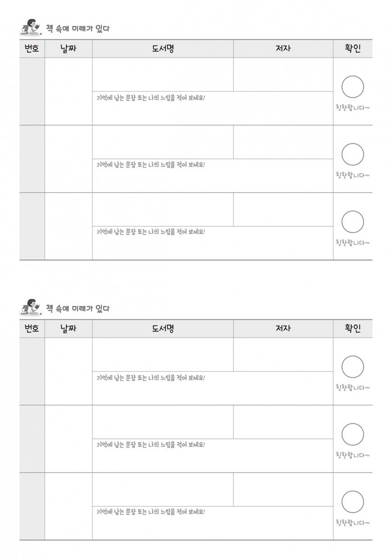The height and width of the screenshot is (560, 392).
Task: Click the first book title cell in the top table
Action: coord(163,74)
